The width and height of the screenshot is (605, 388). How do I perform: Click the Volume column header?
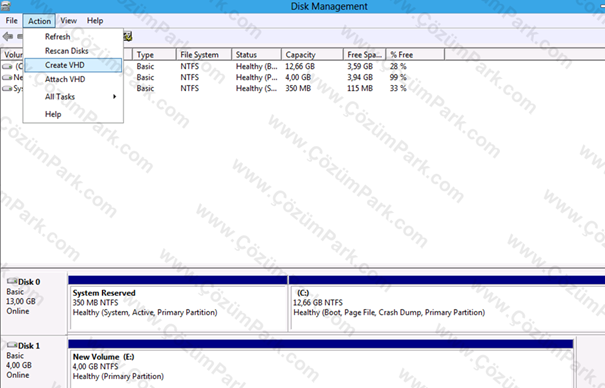[x=12, y=55]
